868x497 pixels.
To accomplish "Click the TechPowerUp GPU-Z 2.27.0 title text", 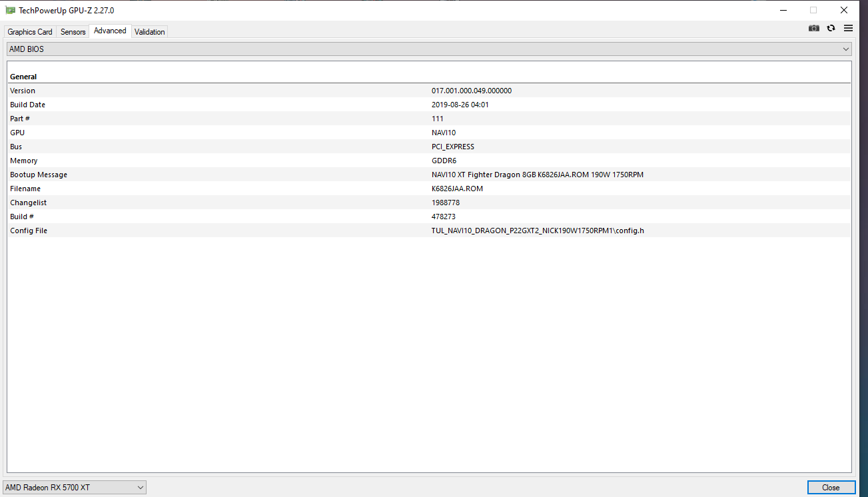I will point(66,10).
